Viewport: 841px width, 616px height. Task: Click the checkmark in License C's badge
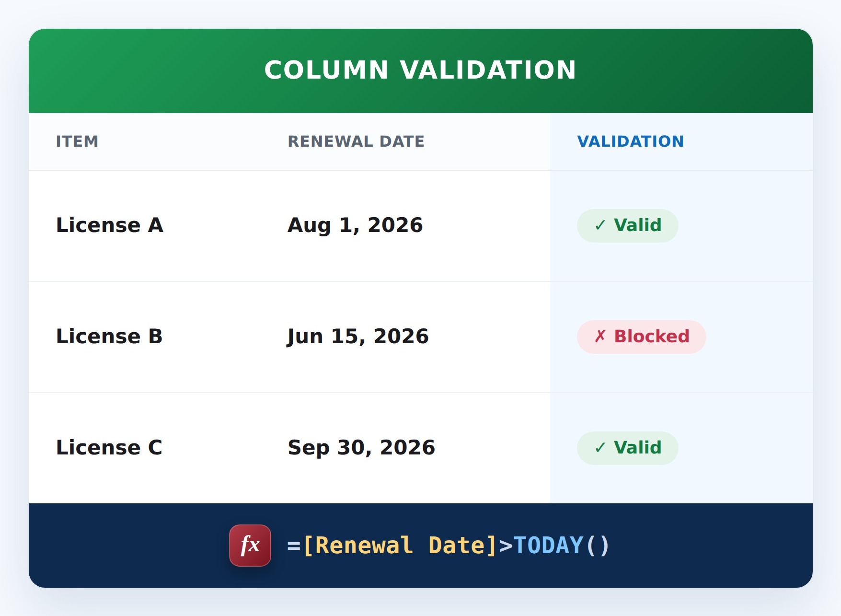[600, 448]
